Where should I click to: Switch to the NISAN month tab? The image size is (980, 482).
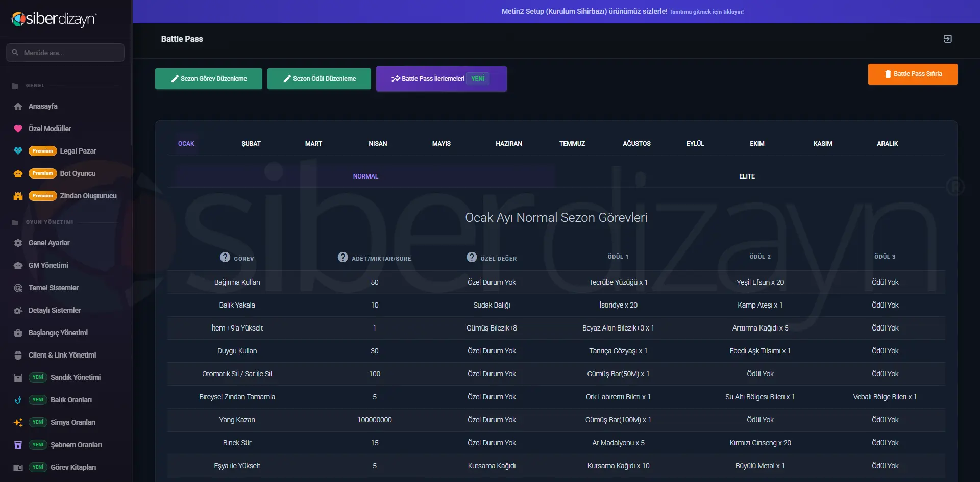(378, 144)
